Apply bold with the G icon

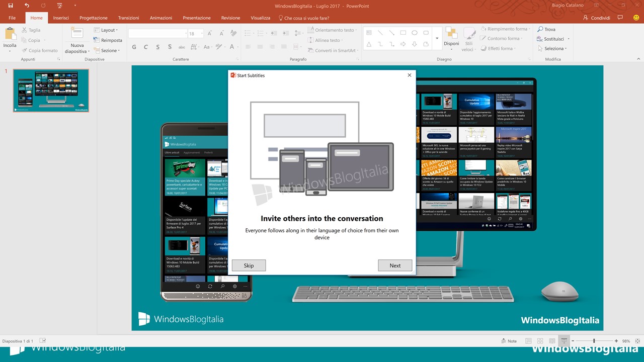click(134, 47)
